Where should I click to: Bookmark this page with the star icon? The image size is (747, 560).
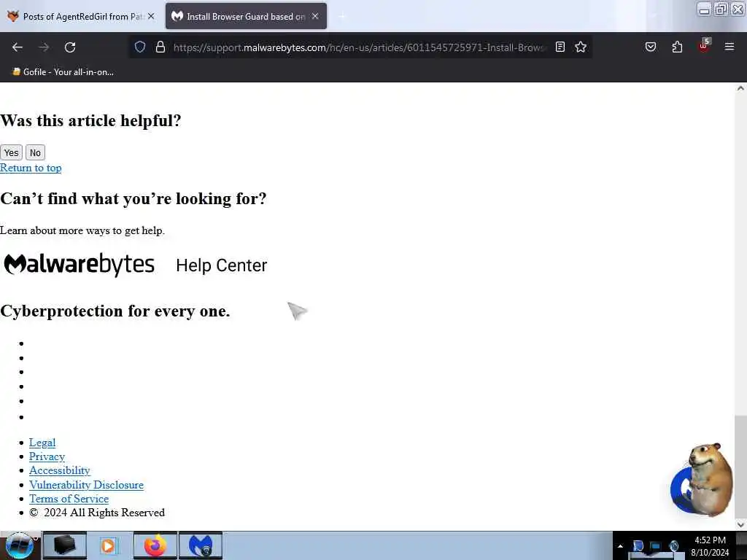click(580, 47)
